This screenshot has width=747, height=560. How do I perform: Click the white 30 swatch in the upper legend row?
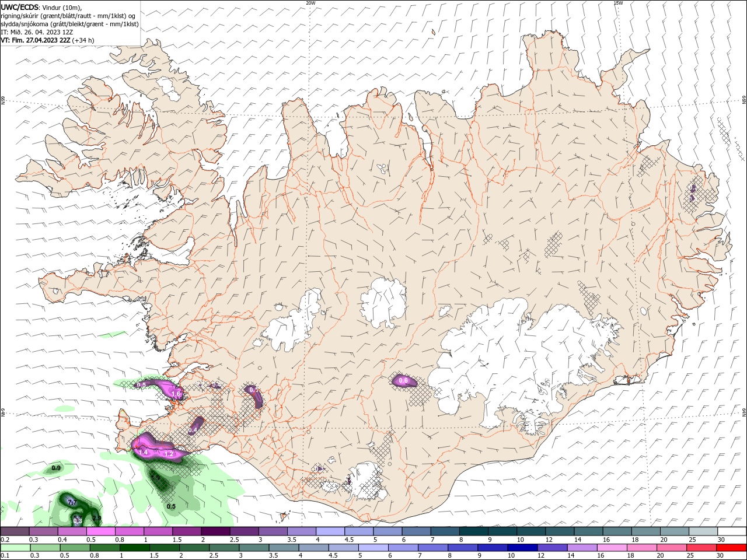732,531
